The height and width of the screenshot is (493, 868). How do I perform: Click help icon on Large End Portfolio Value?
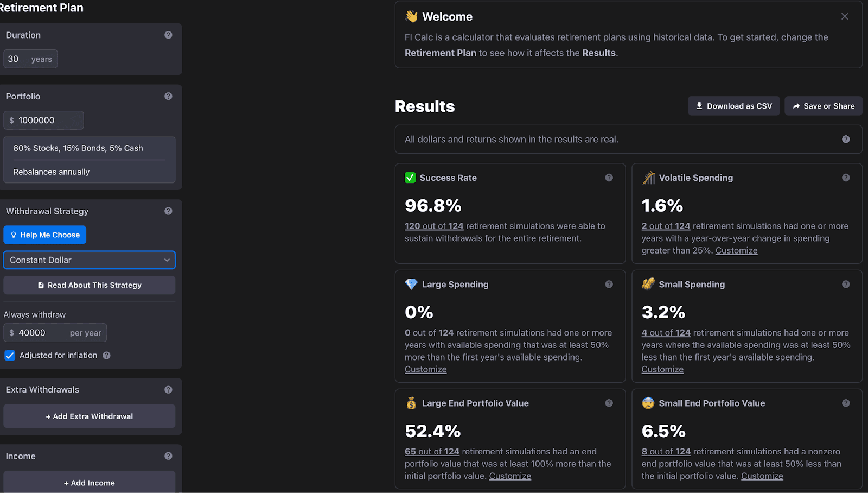click(609, 403)
